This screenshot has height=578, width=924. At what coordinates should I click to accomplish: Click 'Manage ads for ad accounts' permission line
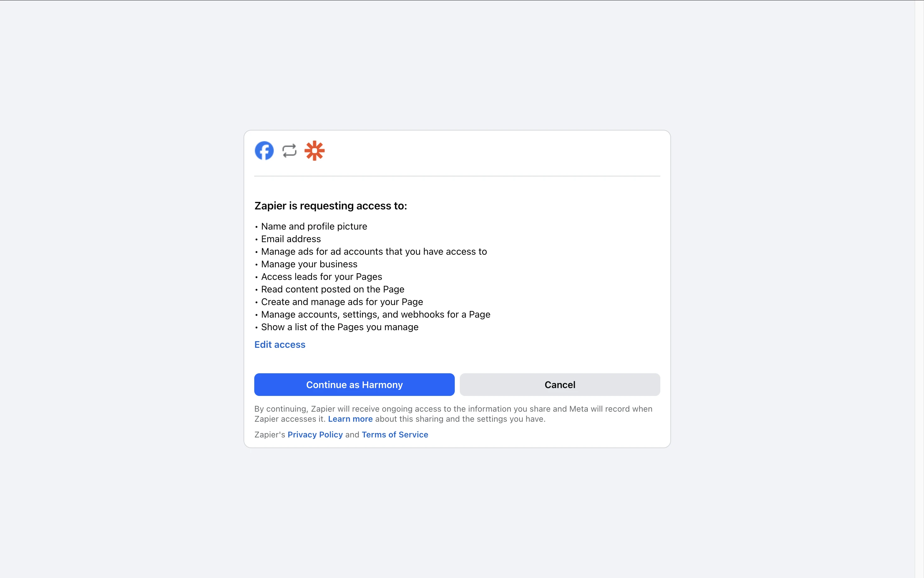(374, 252)
